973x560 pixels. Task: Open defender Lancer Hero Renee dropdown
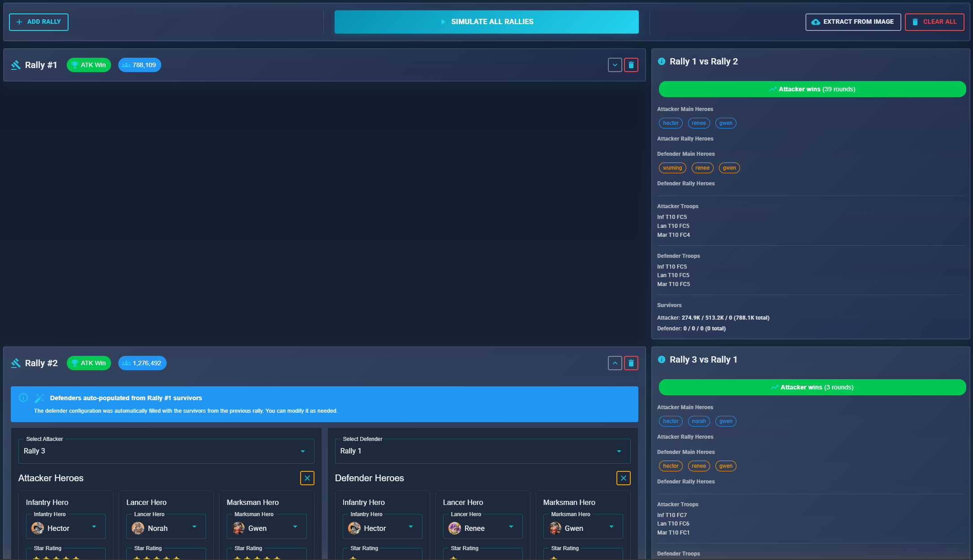(x=482, y=528)
